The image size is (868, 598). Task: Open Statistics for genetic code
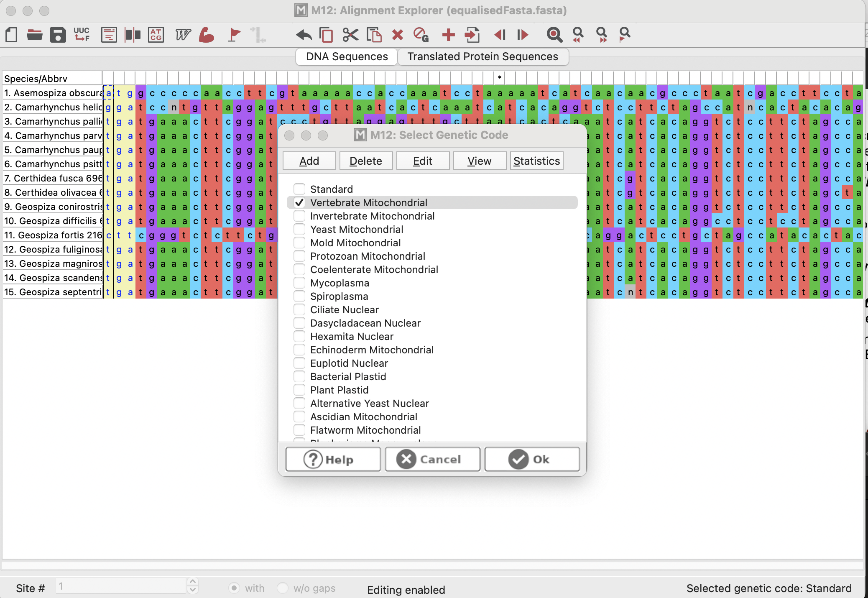(x=537, y=161)
